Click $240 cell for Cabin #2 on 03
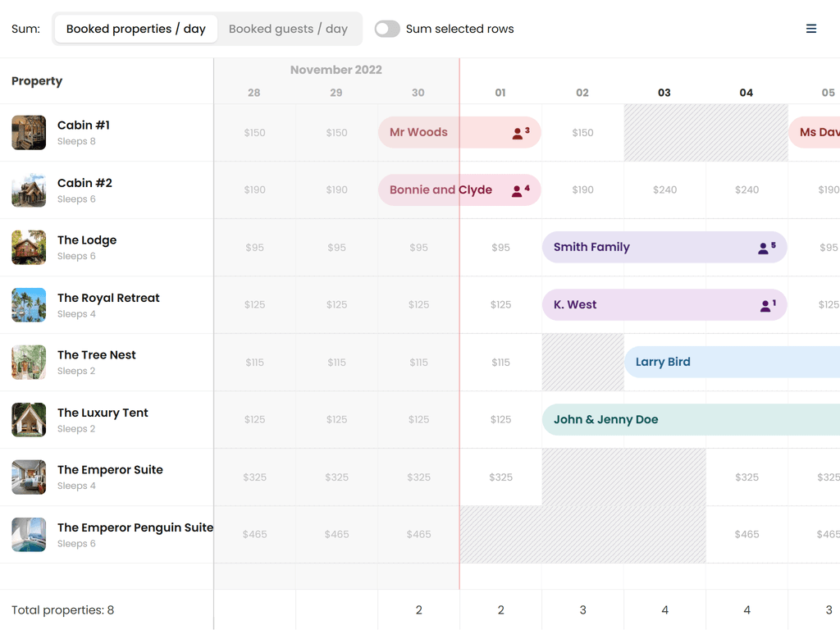The width and height of the screenshot is (840, 630). coord(664,190)
